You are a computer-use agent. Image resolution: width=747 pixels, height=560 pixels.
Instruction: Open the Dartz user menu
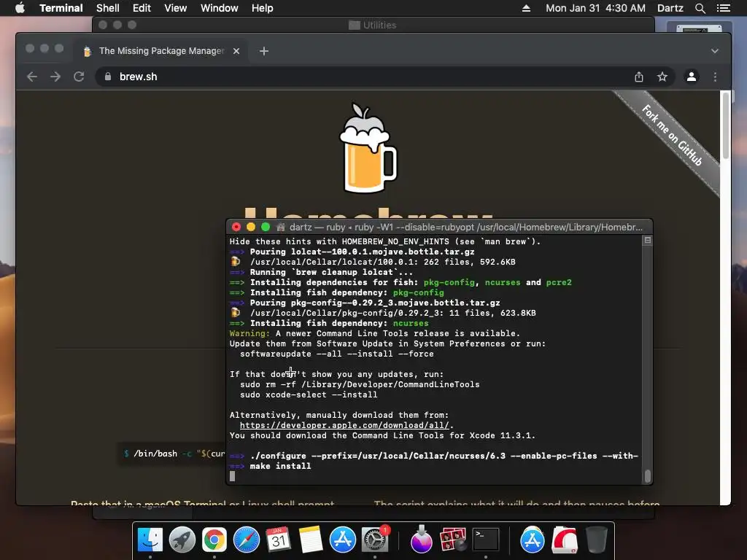(670, 8)
